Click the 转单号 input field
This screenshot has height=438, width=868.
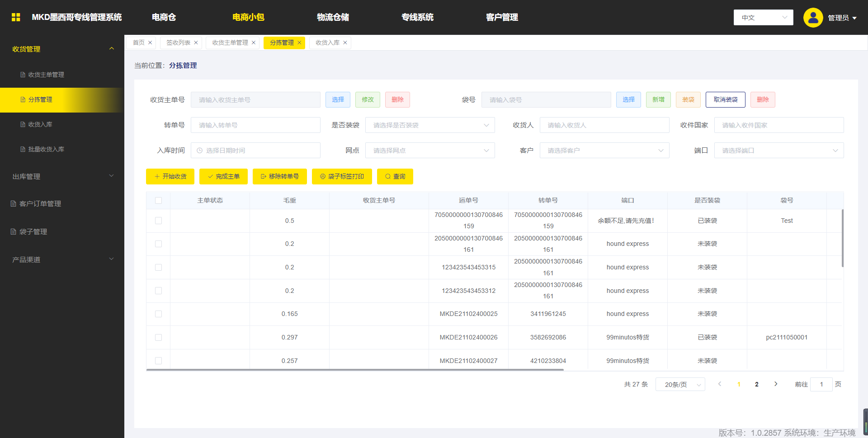pos(255,125)
